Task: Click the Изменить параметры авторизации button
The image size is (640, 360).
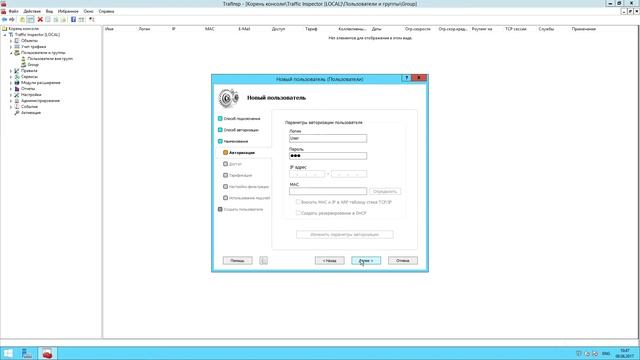Action: coord(345,235)
